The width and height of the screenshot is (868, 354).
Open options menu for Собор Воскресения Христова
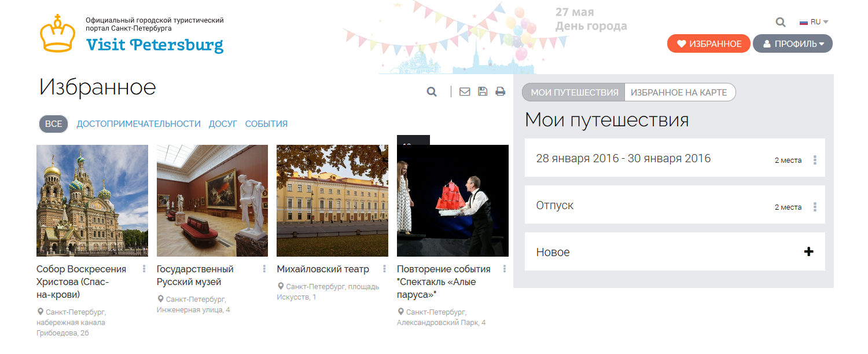tap(144, 269)
